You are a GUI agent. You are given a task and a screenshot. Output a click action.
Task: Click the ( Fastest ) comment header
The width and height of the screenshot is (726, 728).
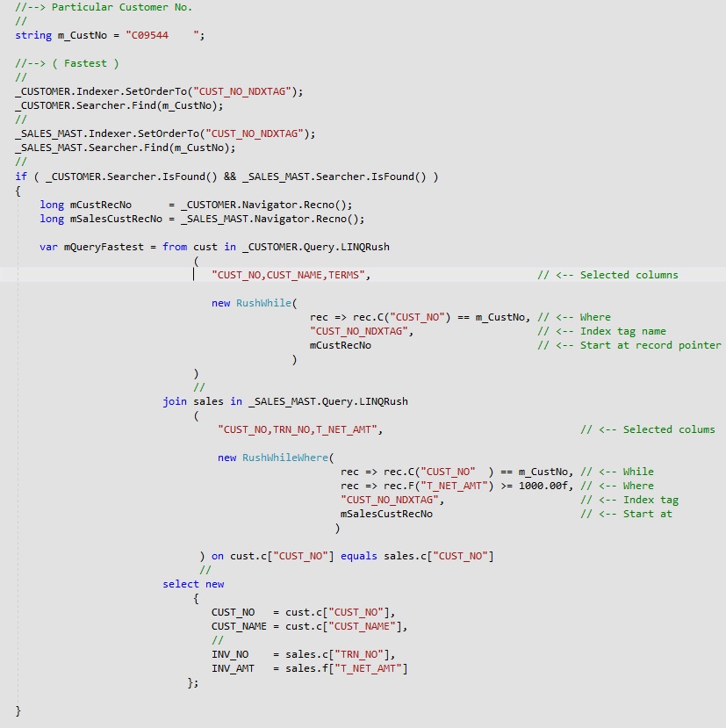[70, 63]
